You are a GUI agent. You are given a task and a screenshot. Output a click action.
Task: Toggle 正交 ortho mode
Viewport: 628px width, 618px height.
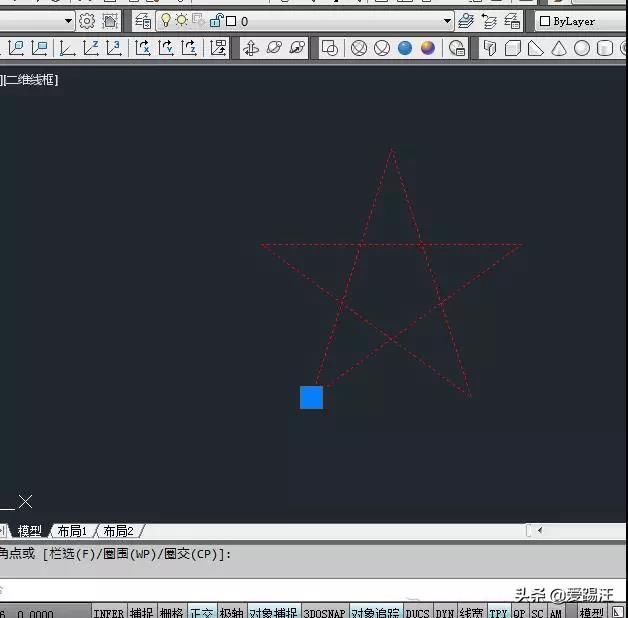pyautogui.click(x=201, y=613)
